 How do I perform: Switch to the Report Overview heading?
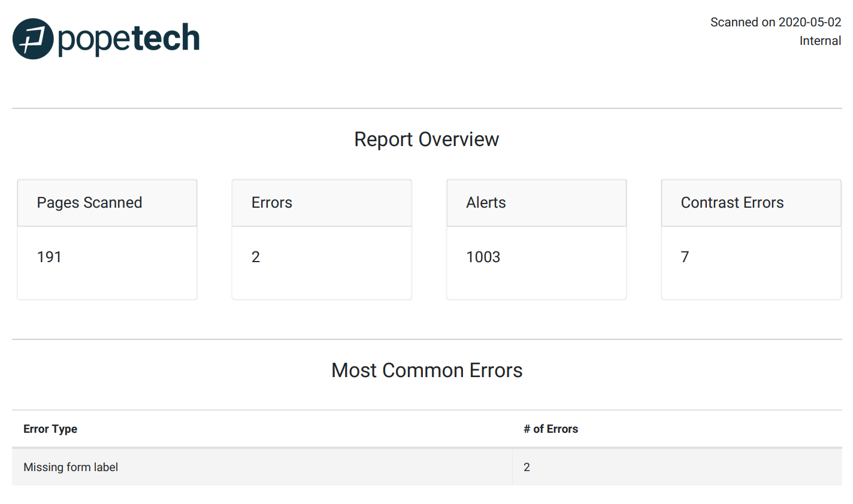(x=426, y=139)
